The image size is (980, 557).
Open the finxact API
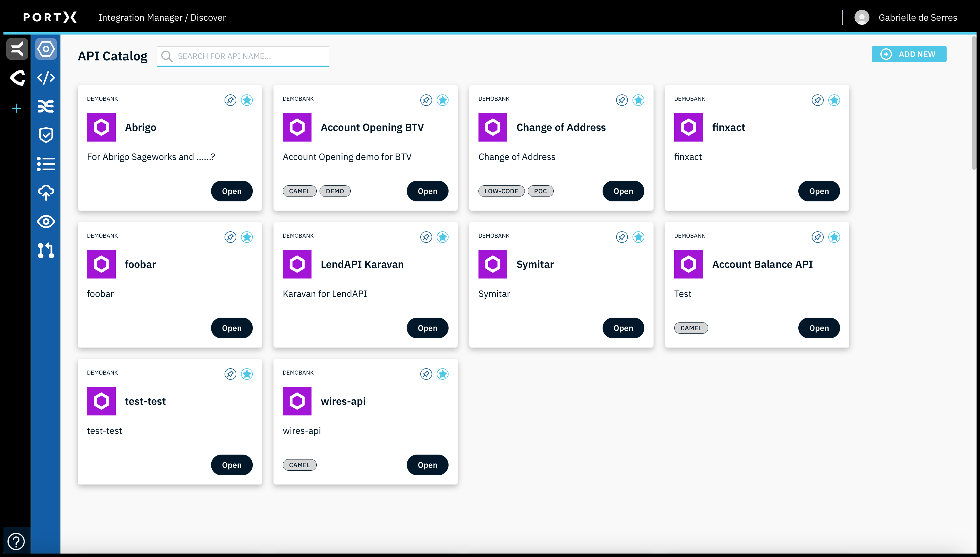coord(819,191)
